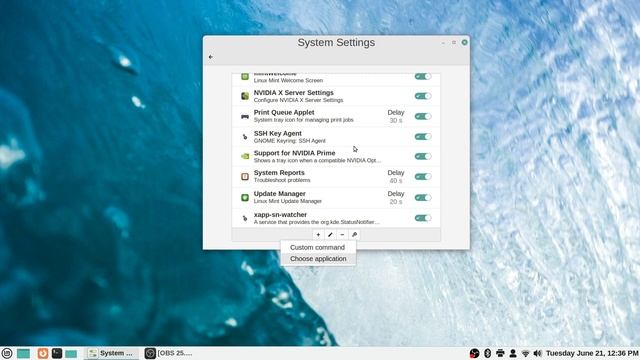Disable System Reports startup switch

click(x=423, y=177)
